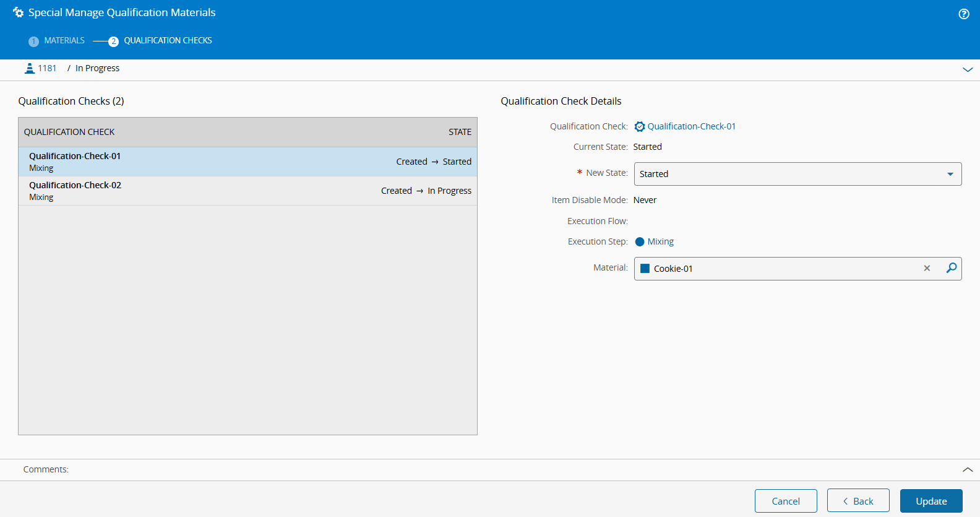
Task: Click the blue Mixing step circle icon
Action: (640, 241)
